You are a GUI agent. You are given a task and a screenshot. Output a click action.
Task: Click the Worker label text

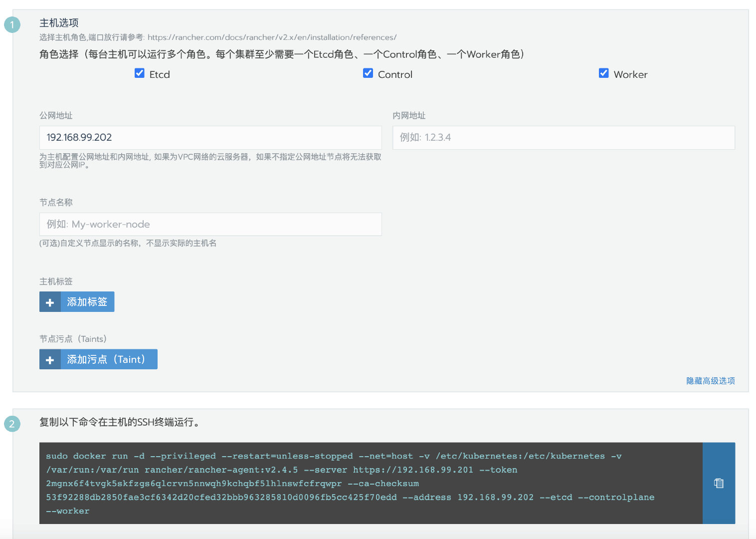(x=630, y=74)
